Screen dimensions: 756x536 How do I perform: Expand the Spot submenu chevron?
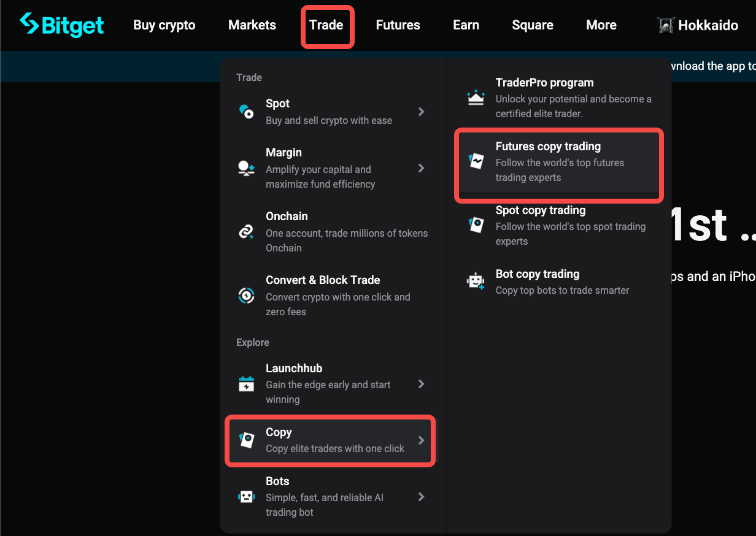(421, 112)
